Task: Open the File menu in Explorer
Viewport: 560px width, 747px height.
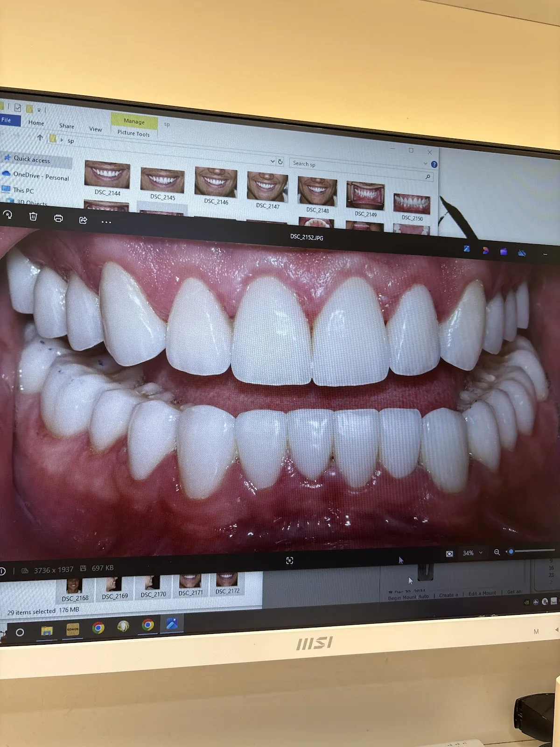Action: [7, 120]
